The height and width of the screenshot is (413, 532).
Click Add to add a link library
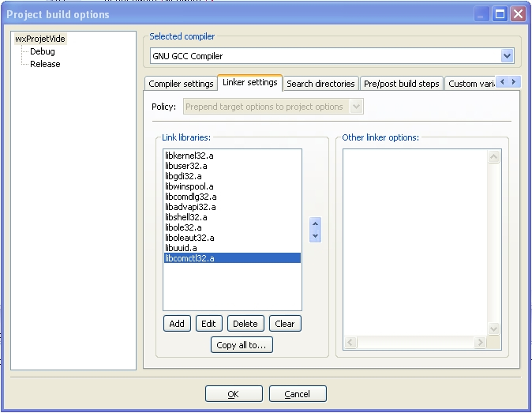pos(177,324)
